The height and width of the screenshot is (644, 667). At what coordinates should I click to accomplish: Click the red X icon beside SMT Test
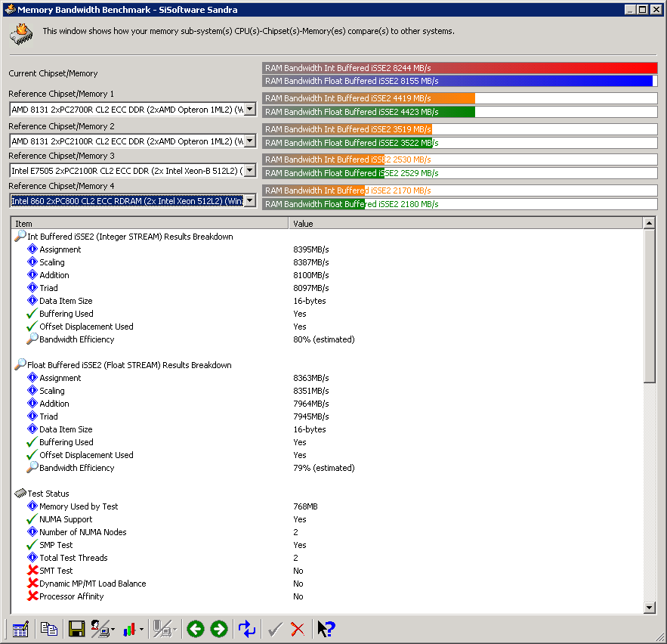(x=32, y=570)
